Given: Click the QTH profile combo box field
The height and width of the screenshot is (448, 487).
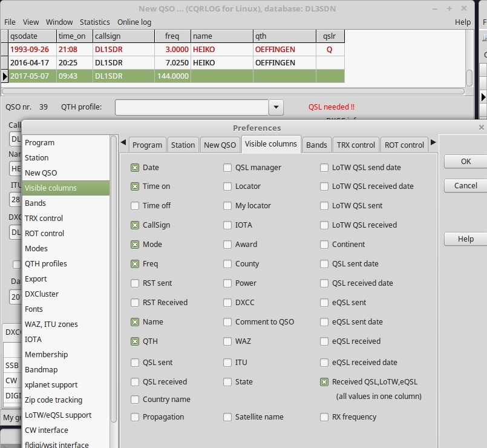Looking at the screenshot, I should (x=192, y=107).
